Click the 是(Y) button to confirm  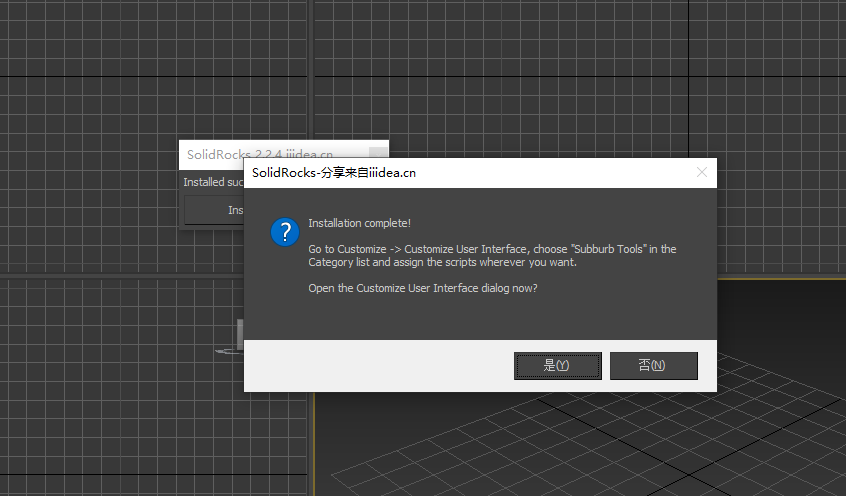coord(557,366)
